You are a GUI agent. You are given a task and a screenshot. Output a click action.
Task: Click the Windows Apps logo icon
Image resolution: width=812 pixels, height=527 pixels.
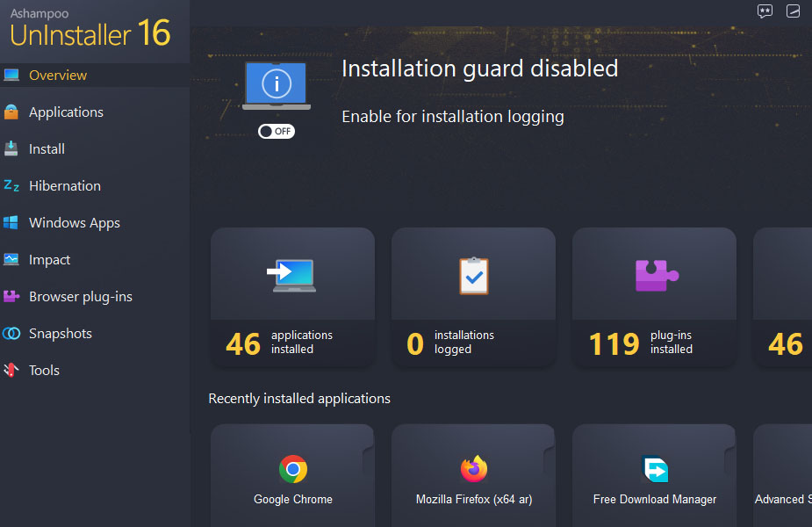click(x=11, y=223)
